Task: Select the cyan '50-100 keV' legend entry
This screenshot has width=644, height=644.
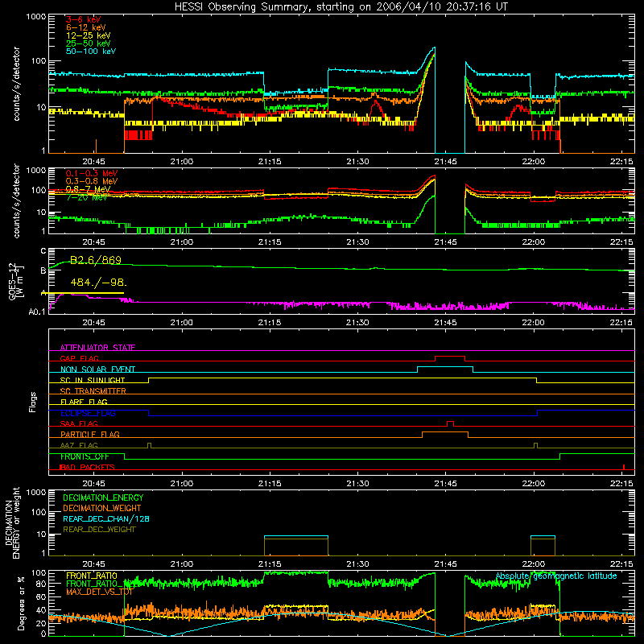Action: click(90, 52)
